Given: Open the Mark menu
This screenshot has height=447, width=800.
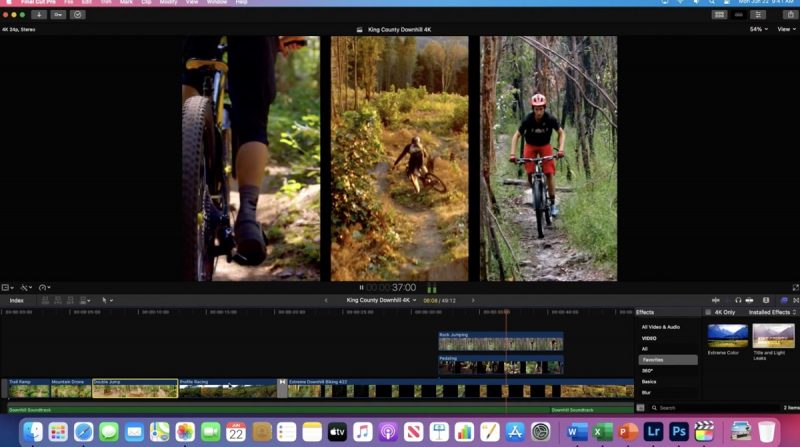Looking at the screenshot, I should (126, 3).
